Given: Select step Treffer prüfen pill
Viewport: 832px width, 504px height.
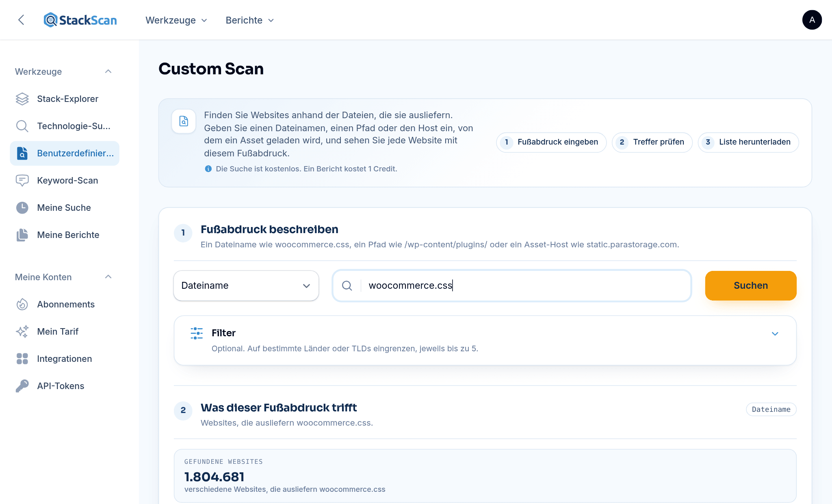Looking at the screenshot, I should point(652,142).
